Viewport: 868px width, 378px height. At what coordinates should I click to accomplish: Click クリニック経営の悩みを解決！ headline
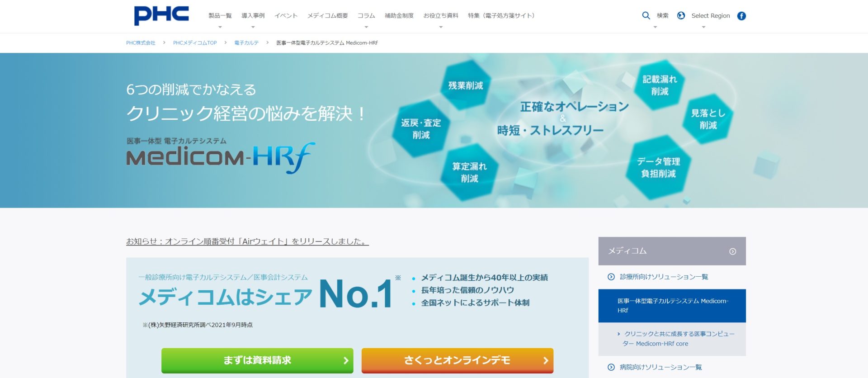(x=247, y=113)
